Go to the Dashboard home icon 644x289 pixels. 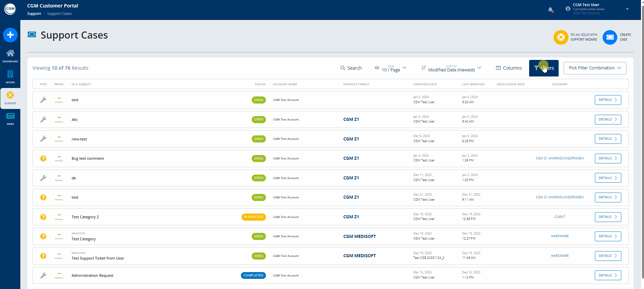tap(10, 53)
